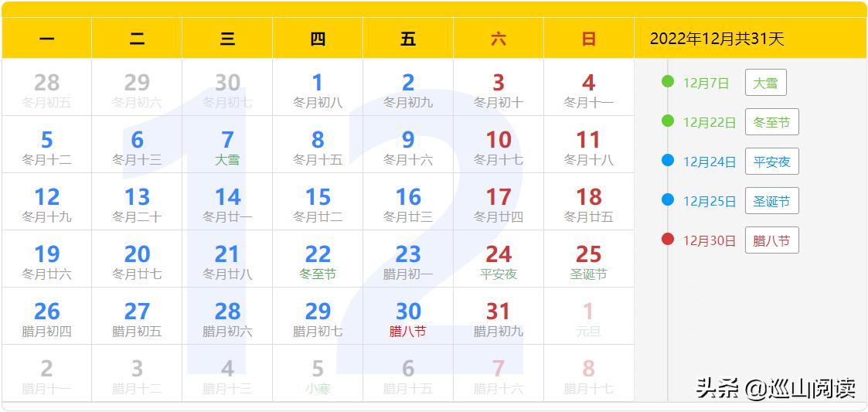
Task: Select greyed January 7 (腊月十六)
Action: (x=499, y=373)
